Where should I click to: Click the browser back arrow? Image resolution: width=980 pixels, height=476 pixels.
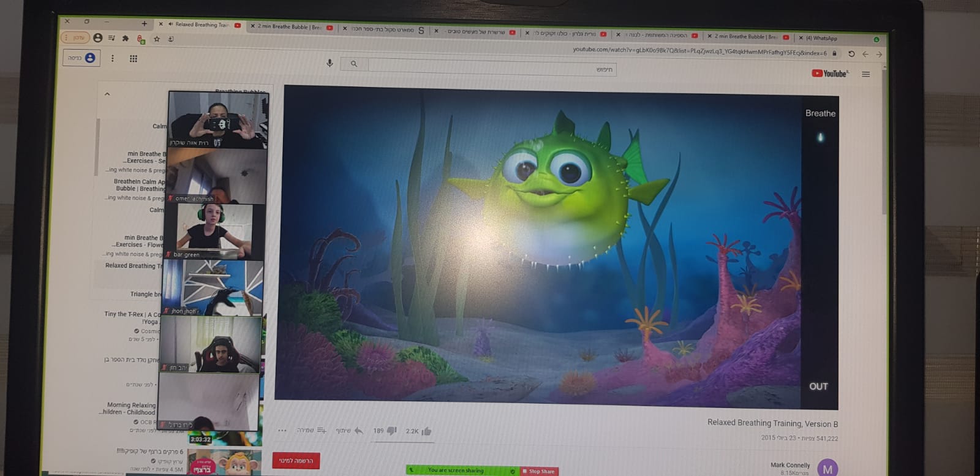[x=865, y=54]
